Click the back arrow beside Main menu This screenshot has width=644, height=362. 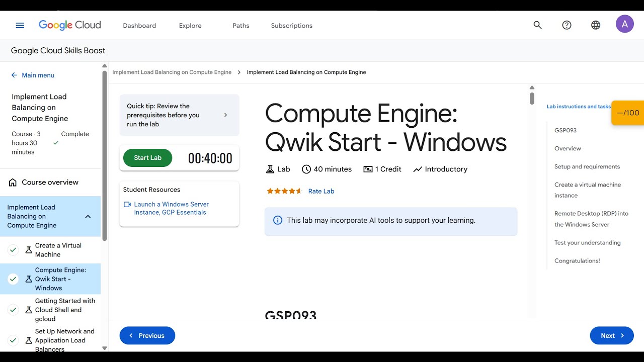[x=14, y=75]
